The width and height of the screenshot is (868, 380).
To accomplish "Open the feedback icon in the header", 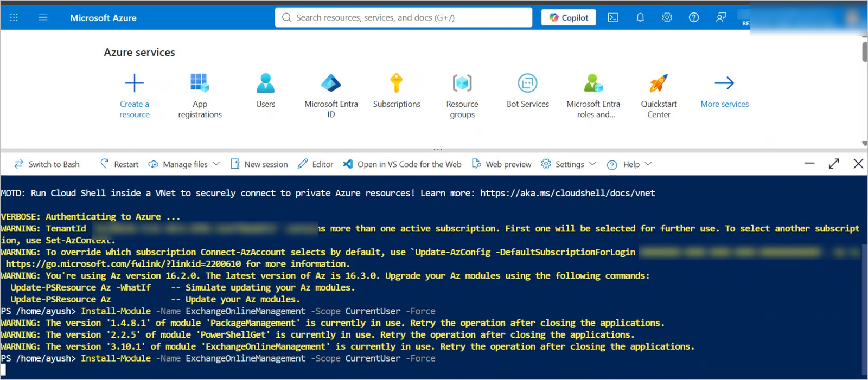I will pyautogui.click(x=721, y=17).
